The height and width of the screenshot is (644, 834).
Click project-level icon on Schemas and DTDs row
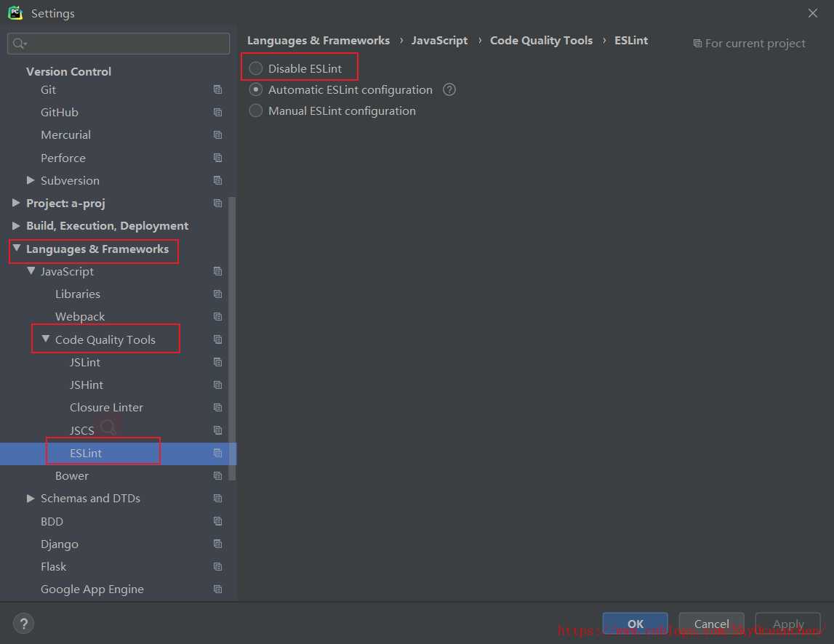217,499
